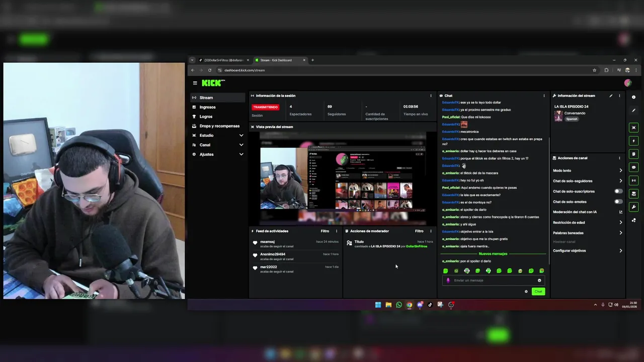This screenshot has width=644, height=362.
Task: Open Windows Start menu
Action: point(378,305)
